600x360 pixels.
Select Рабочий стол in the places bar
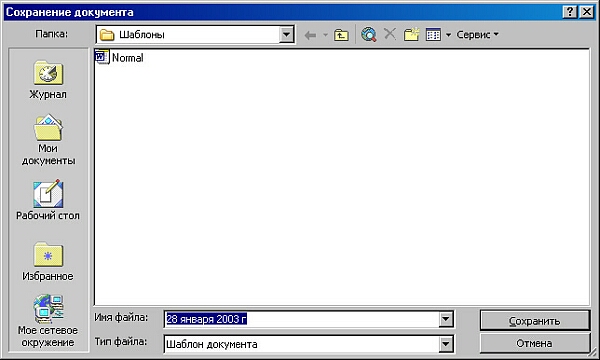click(x=48, y=200)
